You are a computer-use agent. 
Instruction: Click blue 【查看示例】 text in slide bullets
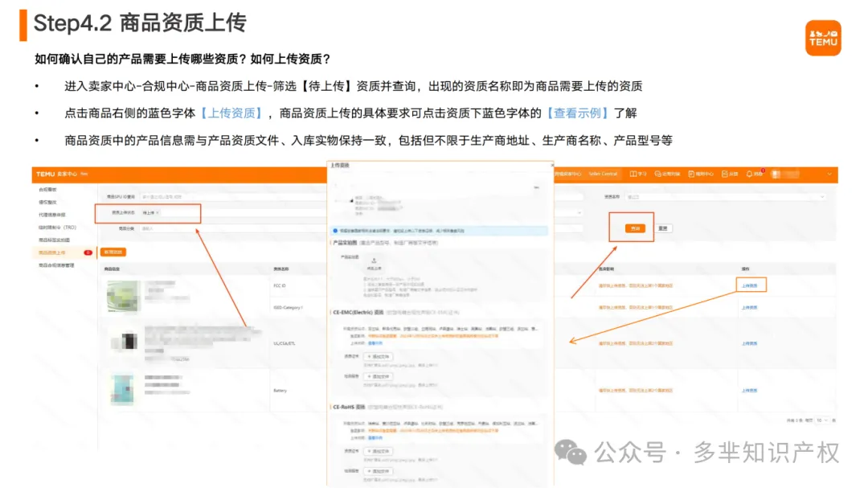pyautogui.click(x=577, y=113)
